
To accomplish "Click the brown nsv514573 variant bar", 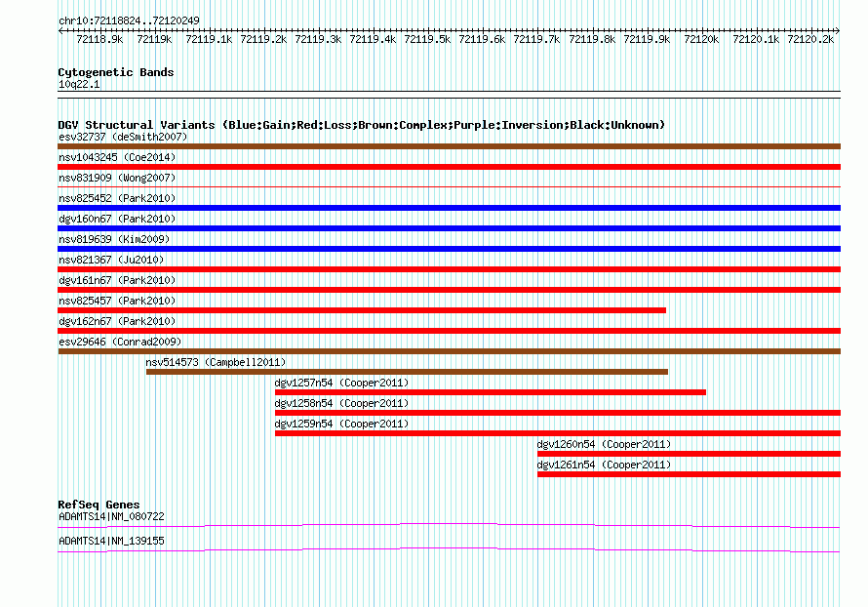I will [x=407, y=372].
